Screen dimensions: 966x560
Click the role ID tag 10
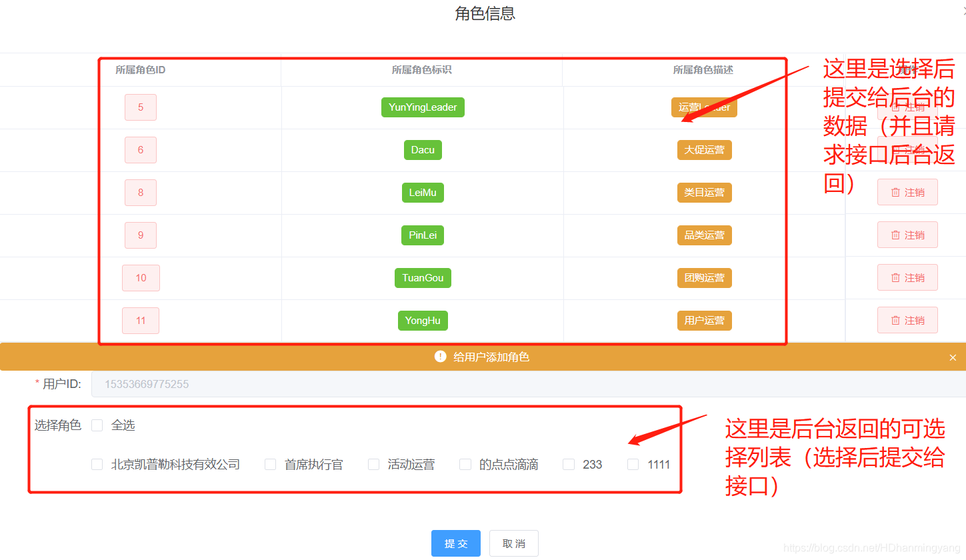(x=141, y=278)
